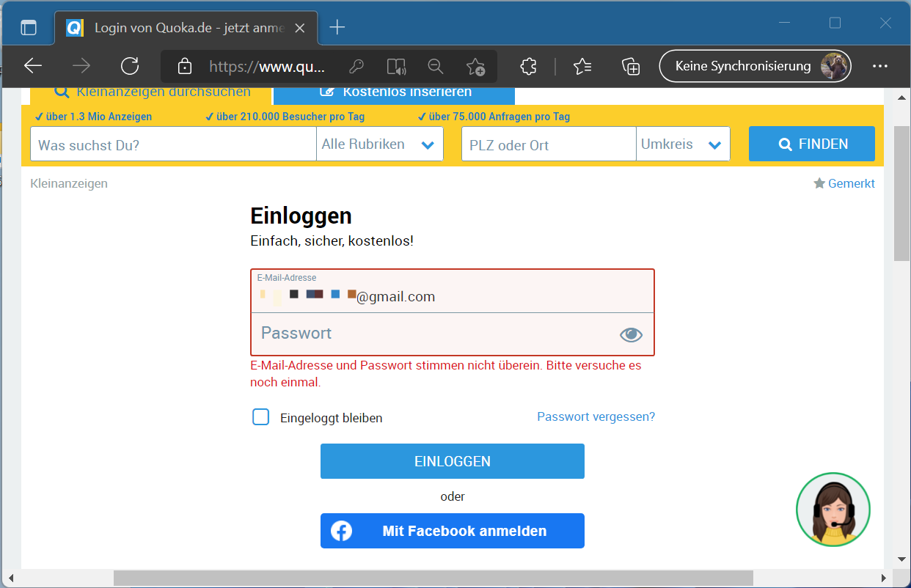This screenshot has height=588, width=911.
Task: Click the scroll down arrow
Action: click(x=902, y=559)
